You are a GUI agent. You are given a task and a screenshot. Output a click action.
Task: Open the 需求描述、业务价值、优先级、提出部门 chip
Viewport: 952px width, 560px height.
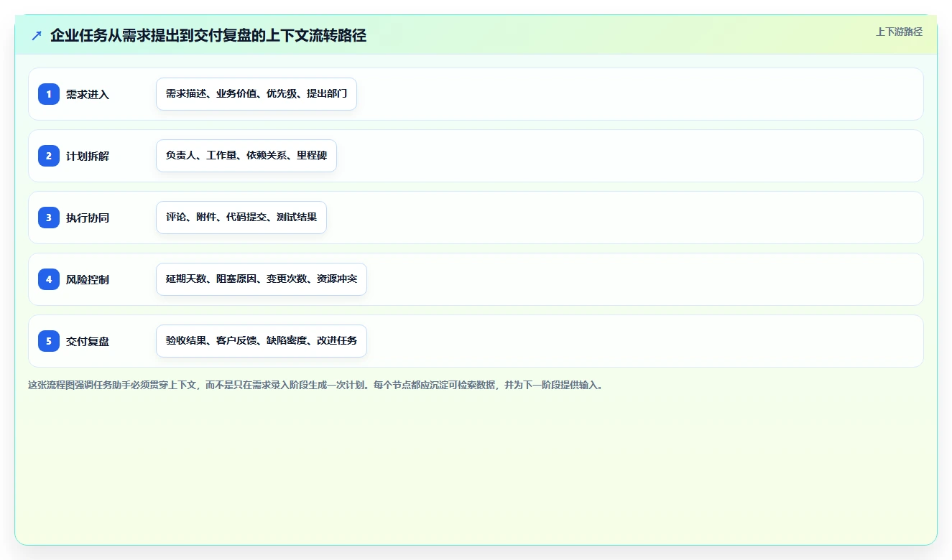point(257,94)
